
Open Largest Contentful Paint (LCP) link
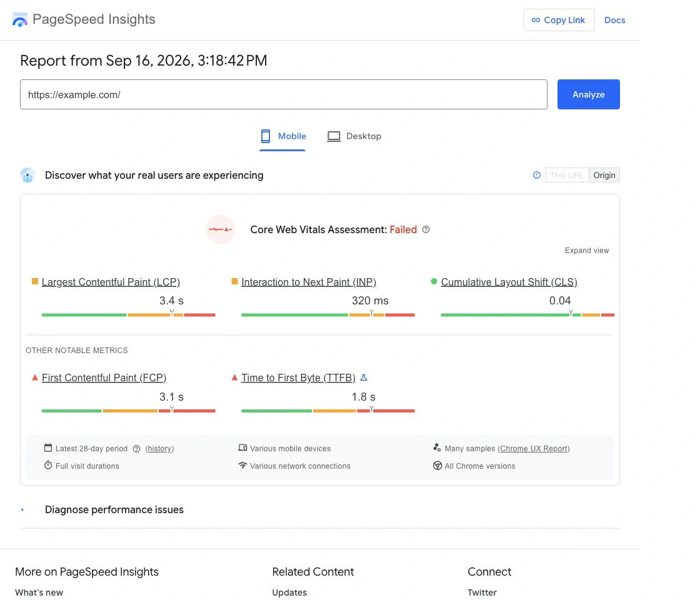(111, 282)
